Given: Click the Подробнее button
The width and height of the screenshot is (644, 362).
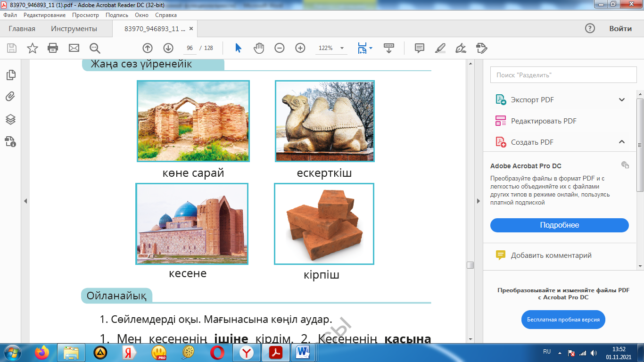Looking at the screenshot, I should [x=559, y=225].
